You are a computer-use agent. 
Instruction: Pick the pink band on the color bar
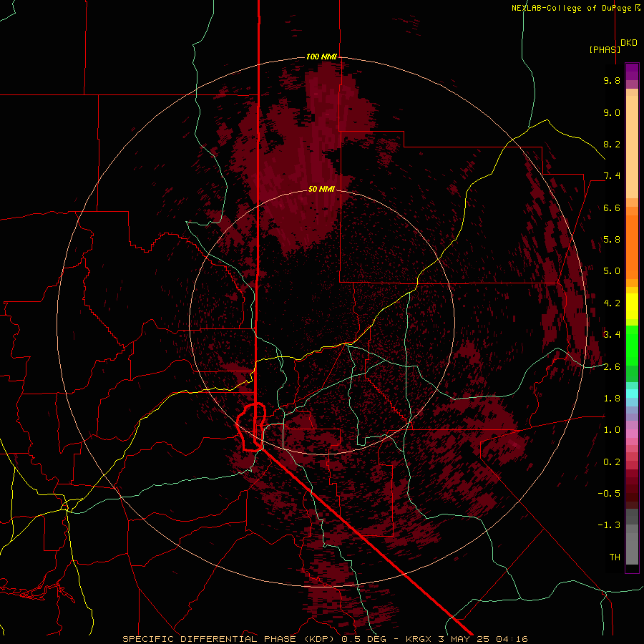click(x=632, y=434)
